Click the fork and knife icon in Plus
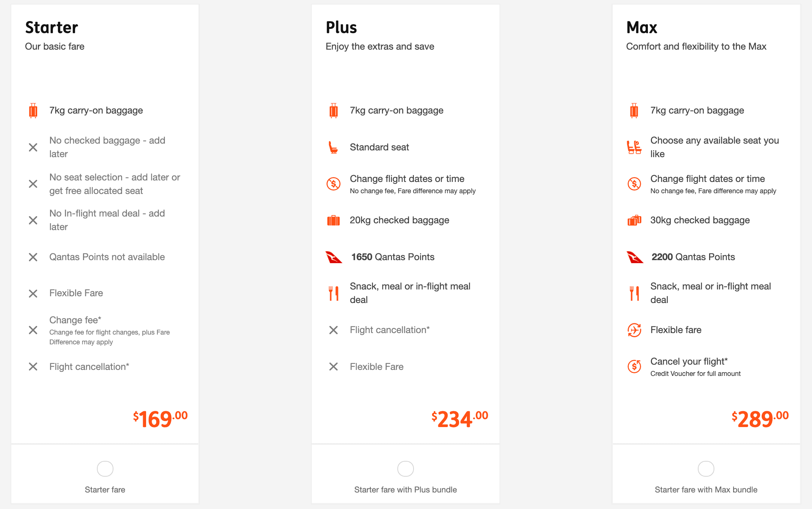 click(x=334, y=293)
